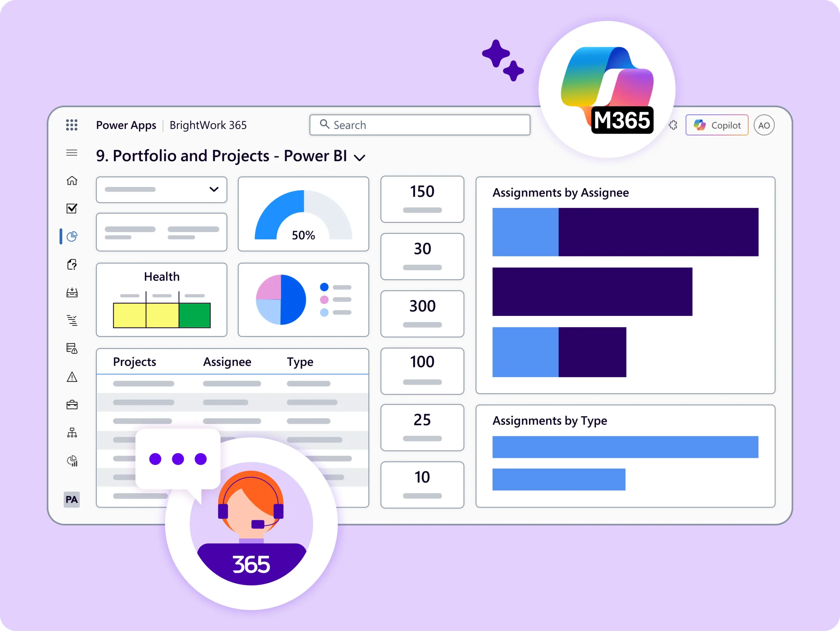Open the app launcher grid icon
The image size is (840, 631).
[x=72, y=125]
